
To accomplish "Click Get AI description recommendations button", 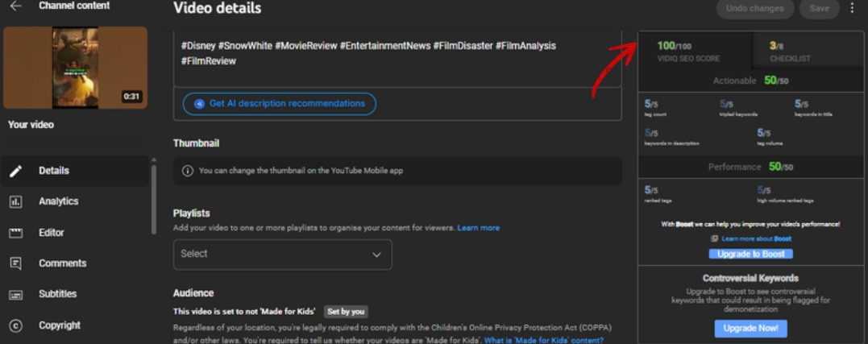I will click(280, 104).
